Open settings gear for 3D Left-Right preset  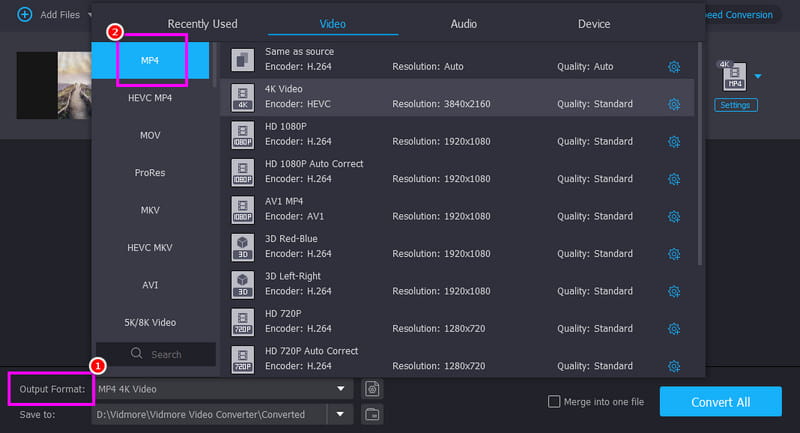tap(673, 291)
